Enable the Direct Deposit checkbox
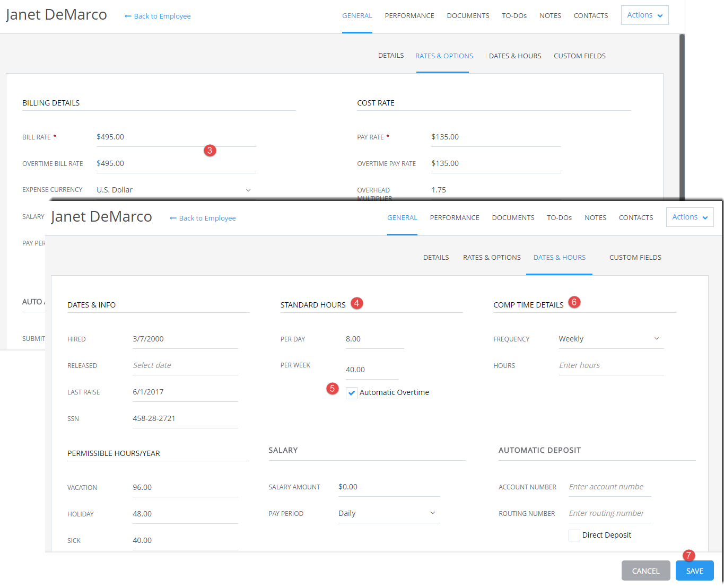Viewport: 724px width, 588px height. coord(574,535)
